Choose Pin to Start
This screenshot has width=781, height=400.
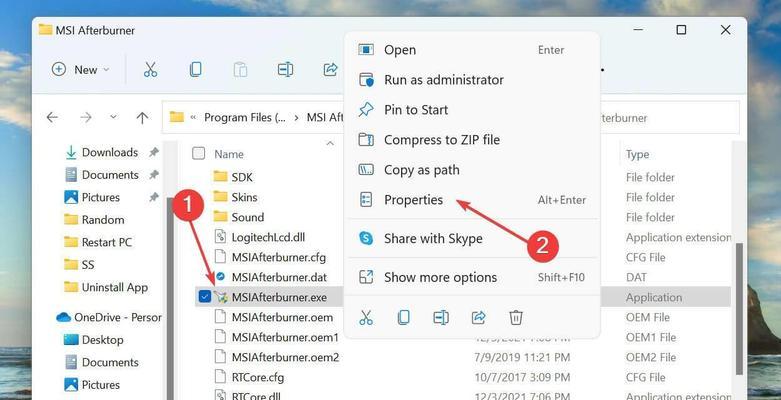(472, 110)
